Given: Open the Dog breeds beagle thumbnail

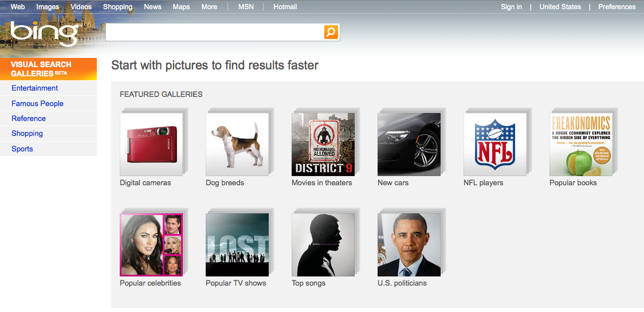Looking at the screenshot, I should pos(237,144).
